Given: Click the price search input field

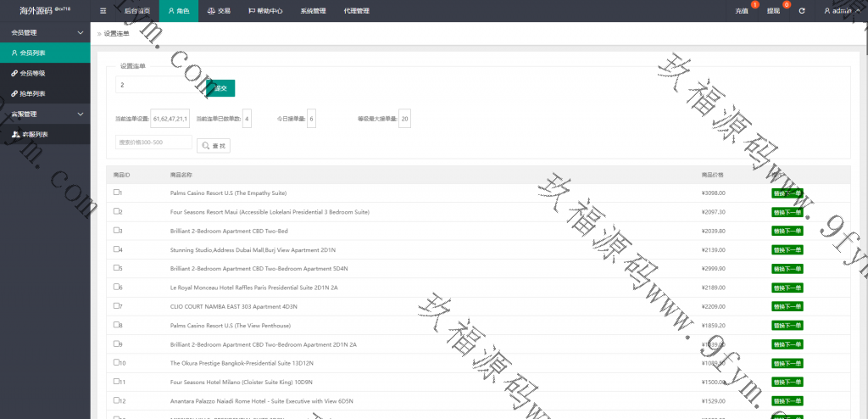Looking at the screenshot, I should (153, 142).
